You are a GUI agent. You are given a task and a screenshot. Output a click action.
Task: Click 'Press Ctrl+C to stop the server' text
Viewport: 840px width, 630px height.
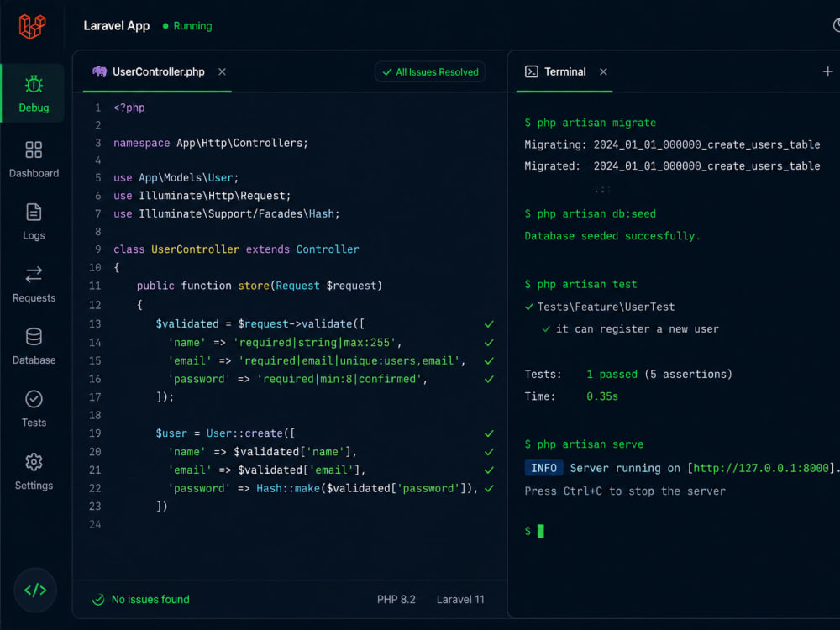[x=625, y=491]
